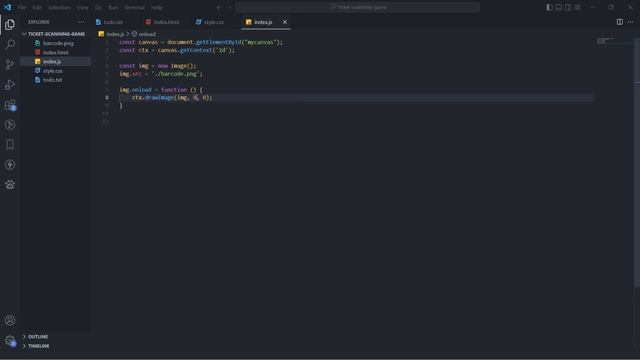Click the VS Code logo icon
The height and width of the screenshot is (360, 640).
point(7,7)
